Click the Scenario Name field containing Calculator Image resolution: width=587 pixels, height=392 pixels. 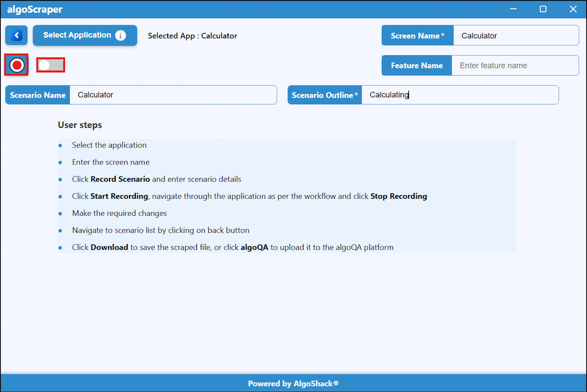(173, 95)
